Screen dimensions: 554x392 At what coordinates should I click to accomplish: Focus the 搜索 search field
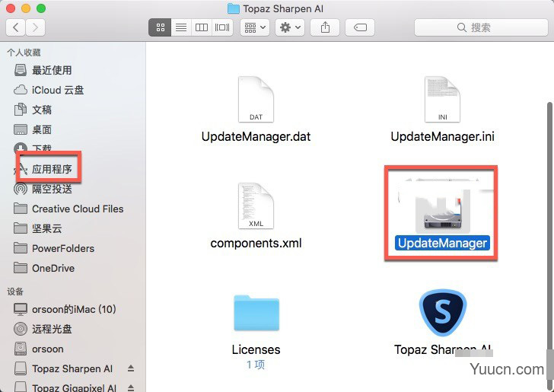point(481,27)
